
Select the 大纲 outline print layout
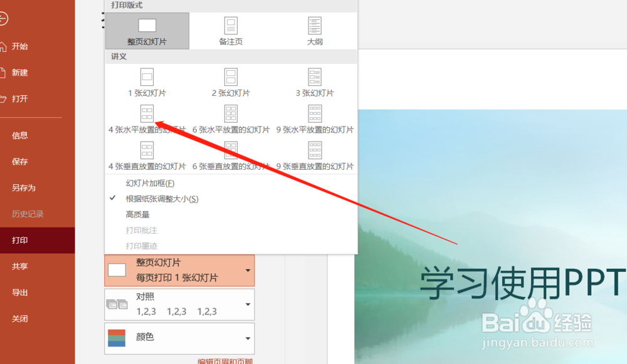[314, 30]
